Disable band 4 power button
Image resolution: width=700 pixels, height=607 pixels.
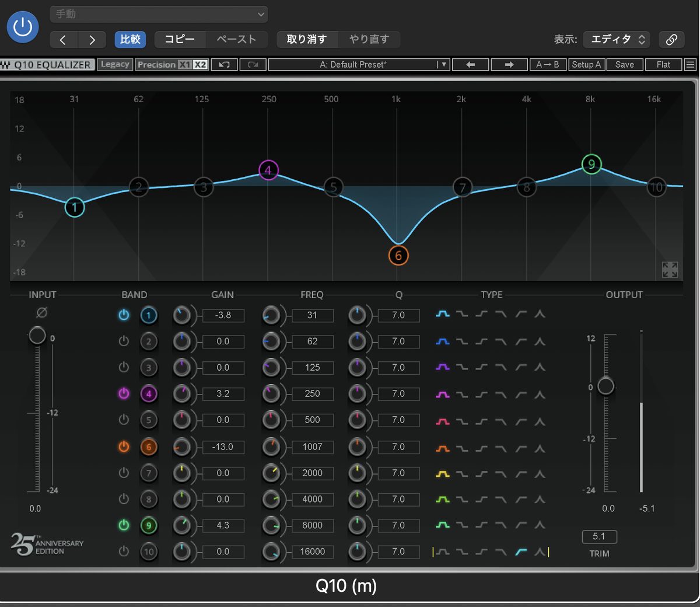pos(124,394)
